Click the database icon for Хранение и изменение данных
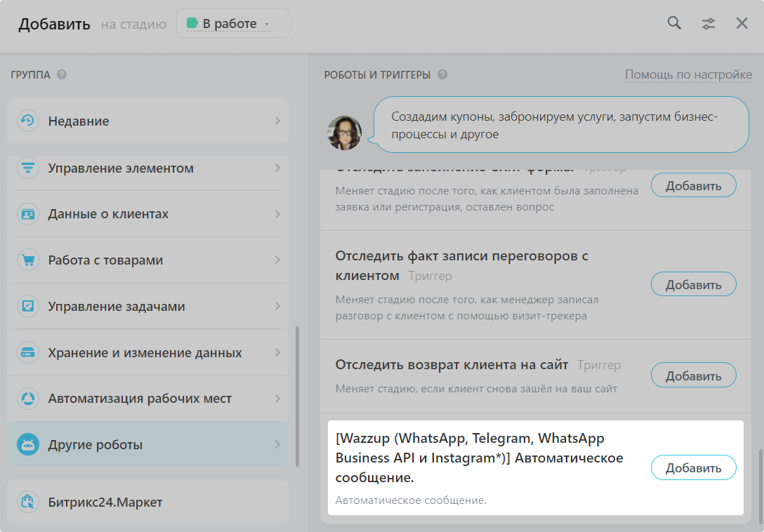 pos(28,352)
